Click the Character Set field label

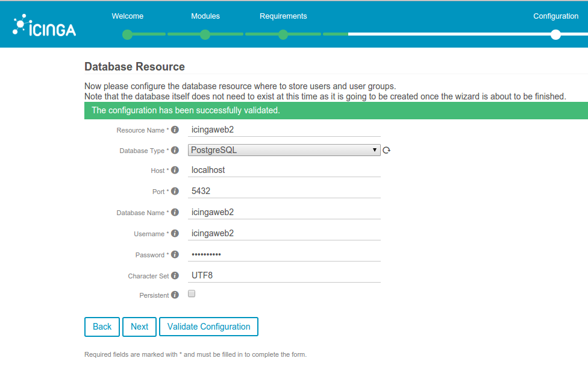click(148, 276)
